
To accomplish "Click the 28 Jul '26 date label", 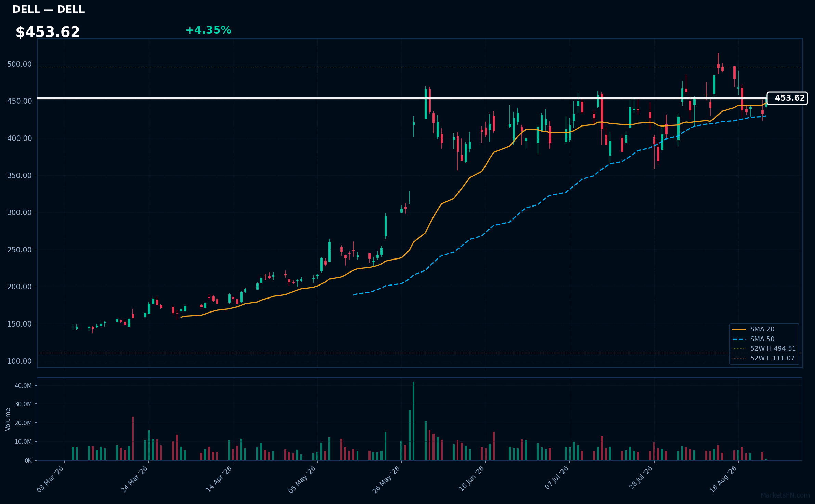I will point(641,478).
